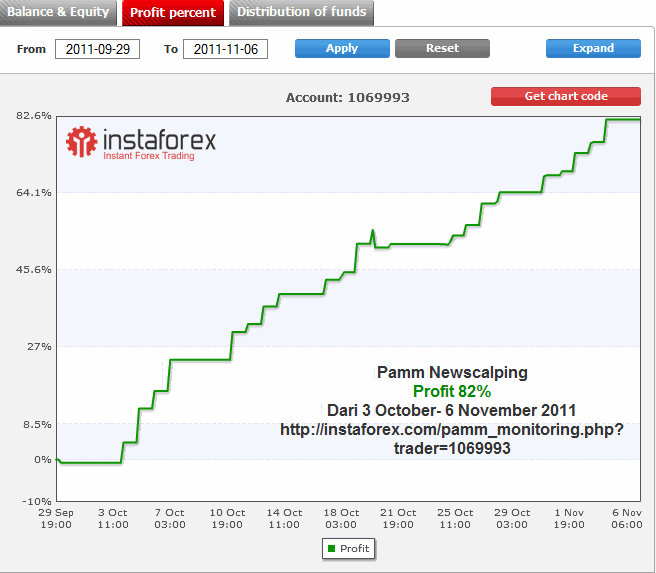
Task: Click '29 Sep 19:00' x-axis label
Action: pyautogui.click(x=56, y=518)
